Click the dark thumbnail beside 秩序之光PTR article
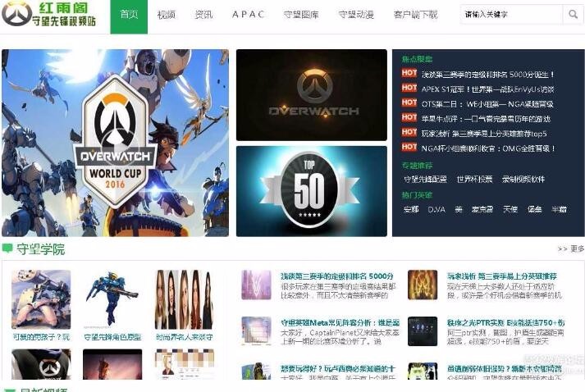 pyautogui.click(x=423, y=331)
